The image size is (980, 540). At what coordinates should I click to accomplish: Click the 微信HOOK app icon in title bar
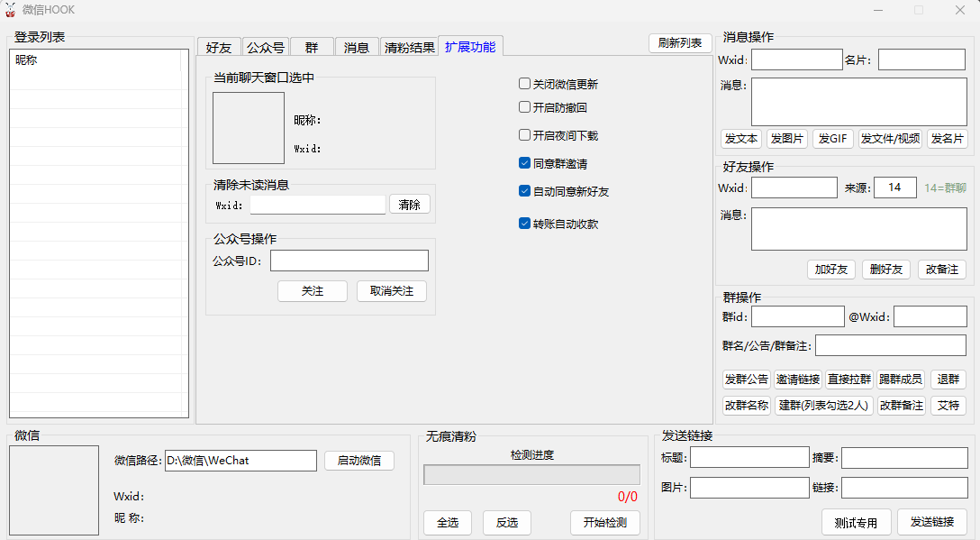click(11, 10)
